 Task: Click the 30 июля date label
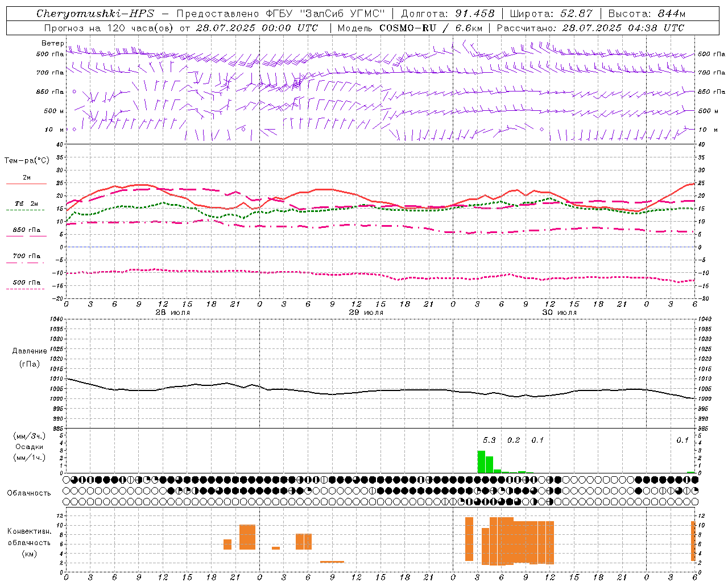(560, 313)
